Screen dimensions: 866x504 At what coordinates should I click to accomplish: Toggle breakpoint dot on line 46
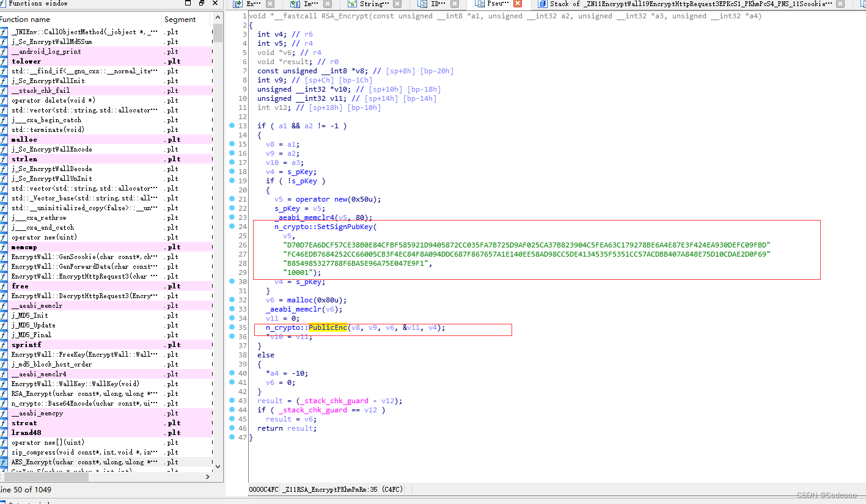point(232,428)
